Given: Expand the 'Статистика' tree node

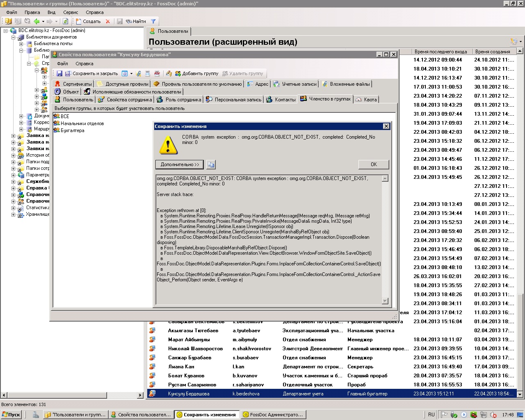Looking at the screenshot, I should coord(14,208).
